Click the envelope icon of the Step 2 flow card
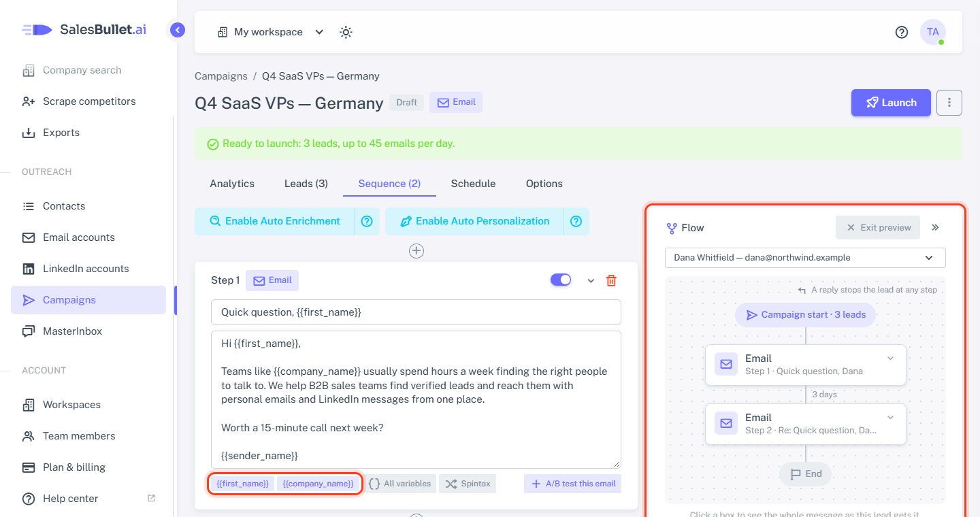Screen dimensions: 980x517 [726, 424]
